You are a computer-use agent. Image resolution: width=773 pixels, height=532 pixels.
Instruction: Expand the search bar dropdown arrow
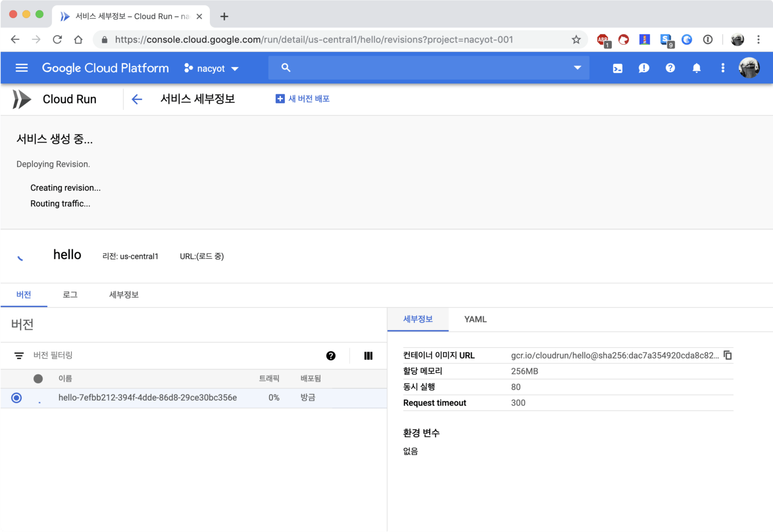[577, 68]
